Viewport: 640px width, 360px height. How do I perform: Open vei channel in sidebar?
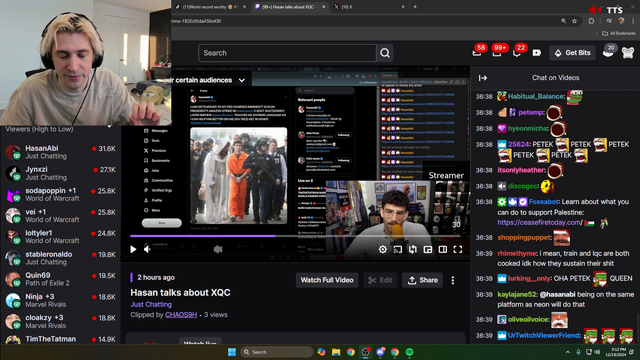pyautogui.click(x=60, y=216)
